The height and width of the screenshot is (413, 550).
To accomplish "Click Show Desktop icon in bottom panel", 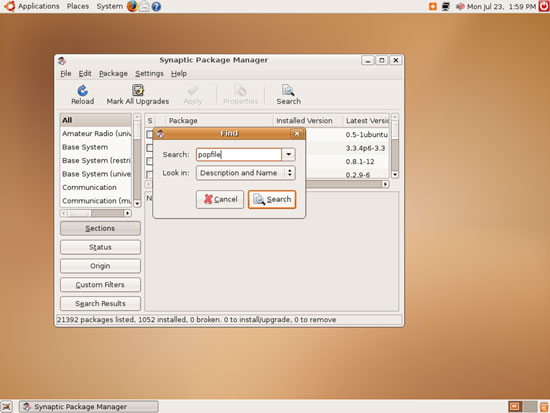I will pos(6,407).
